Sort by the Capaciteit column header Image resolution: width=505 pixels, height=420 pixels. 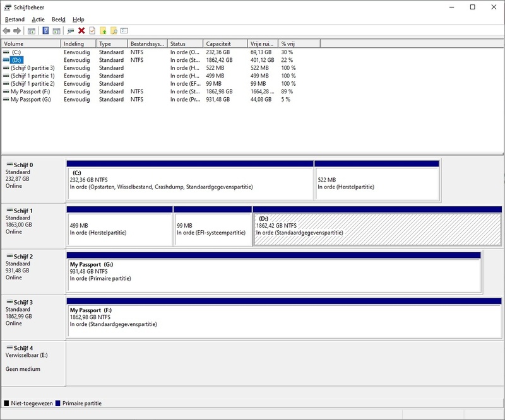pos(225,44)
